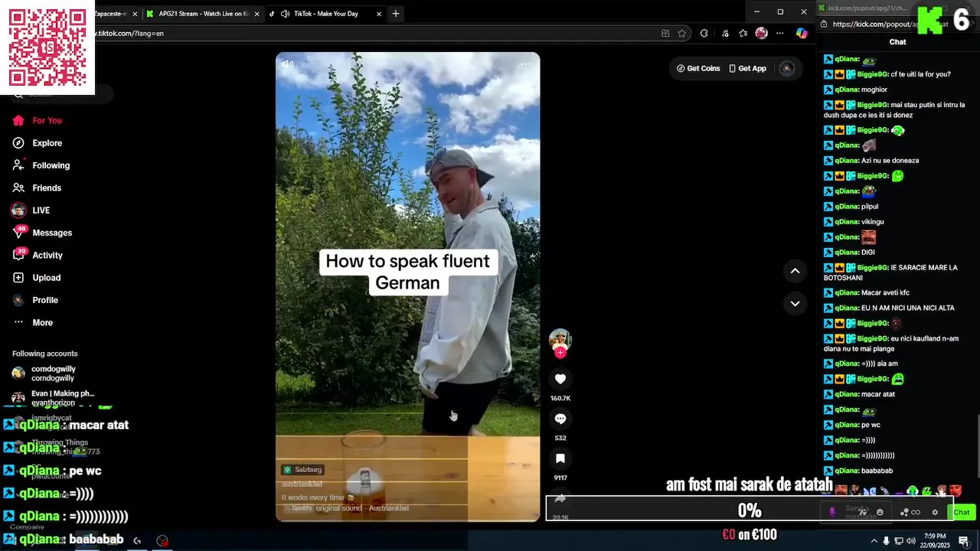Click the 0% donation goal progress bar
The height and width of the screenshot is (551, 980).
749,510
